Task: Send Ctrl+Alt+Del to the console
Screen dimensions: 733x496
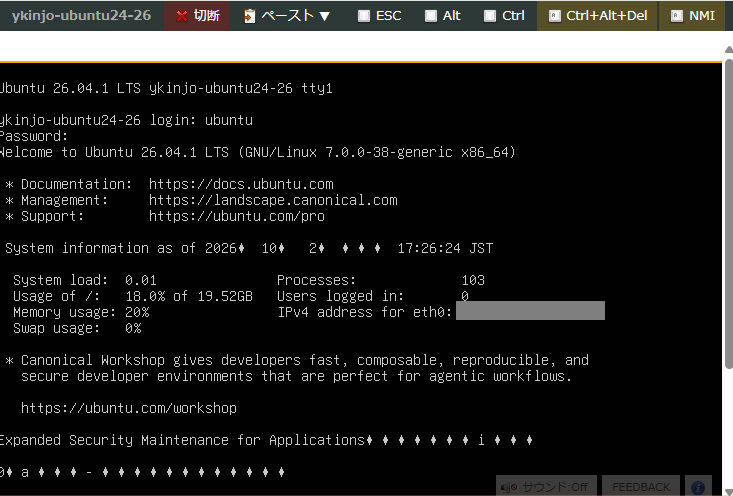Action: (597, 16)
